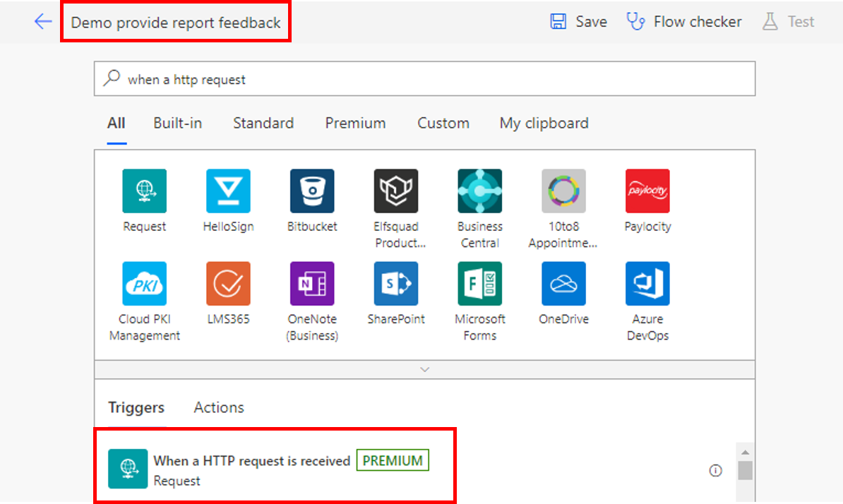Switch to the Actions tab

pyautogui.click(x=219, y=407)
